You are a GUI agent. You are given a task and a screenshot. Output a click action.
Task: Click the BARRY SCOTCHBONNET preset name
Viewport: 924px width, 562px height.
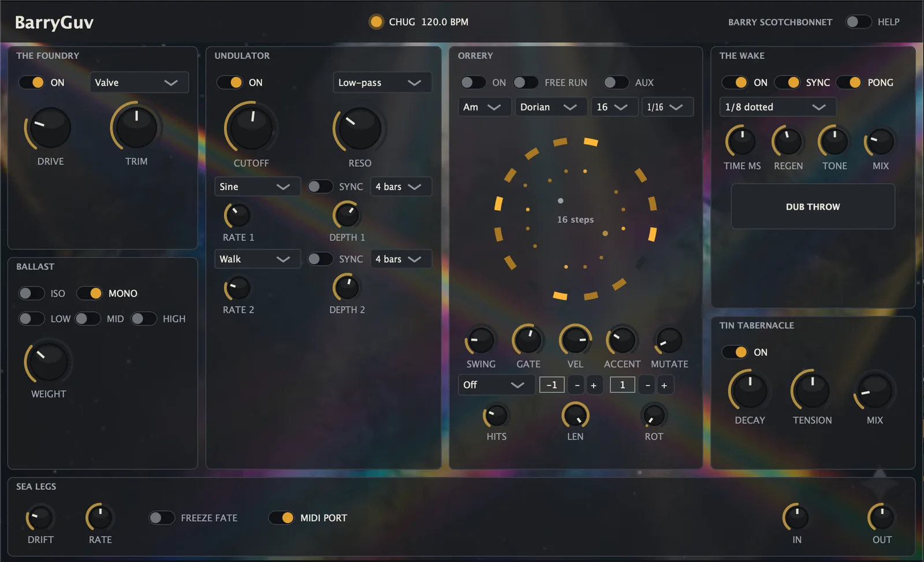(780, 22)
